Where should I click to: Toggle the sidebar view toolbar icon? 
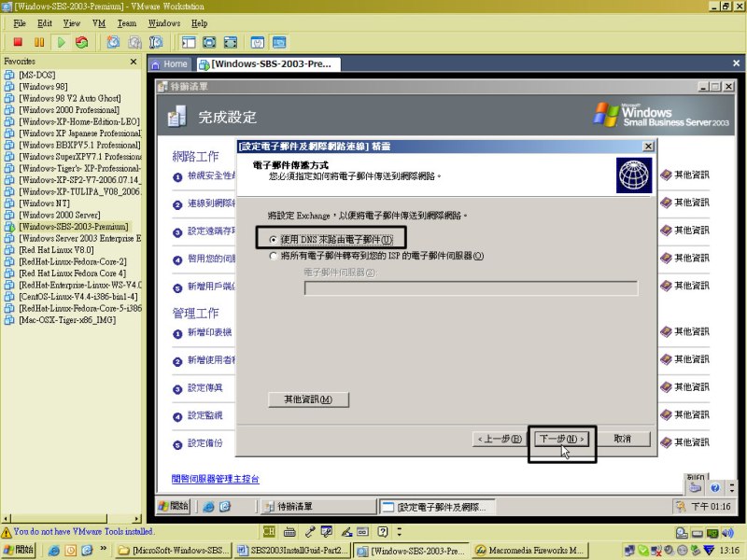189,42
